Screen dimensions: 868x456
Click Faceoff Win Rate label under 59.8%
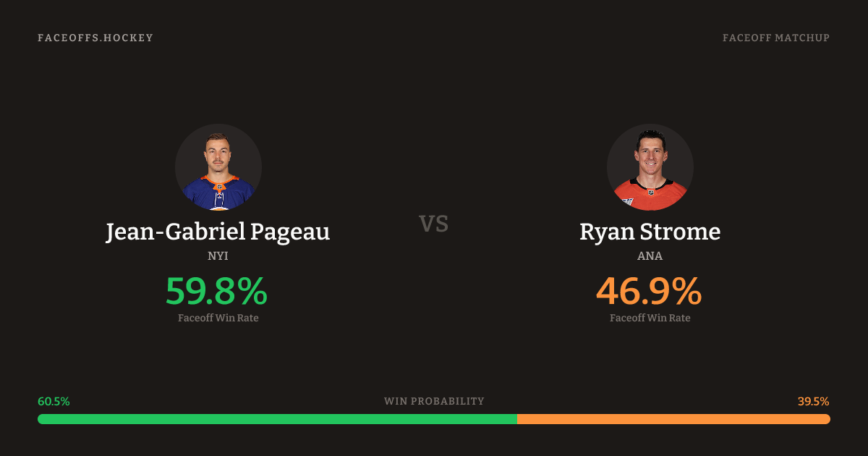tap(218, 318)
